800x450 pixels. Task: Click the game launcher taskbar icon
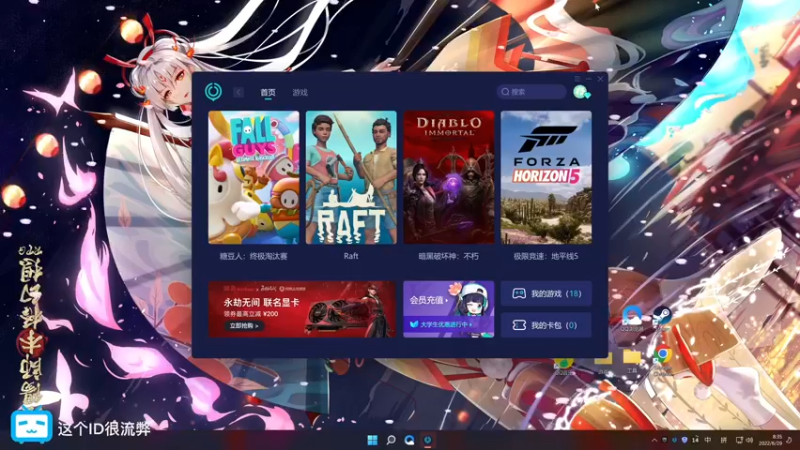428,440
